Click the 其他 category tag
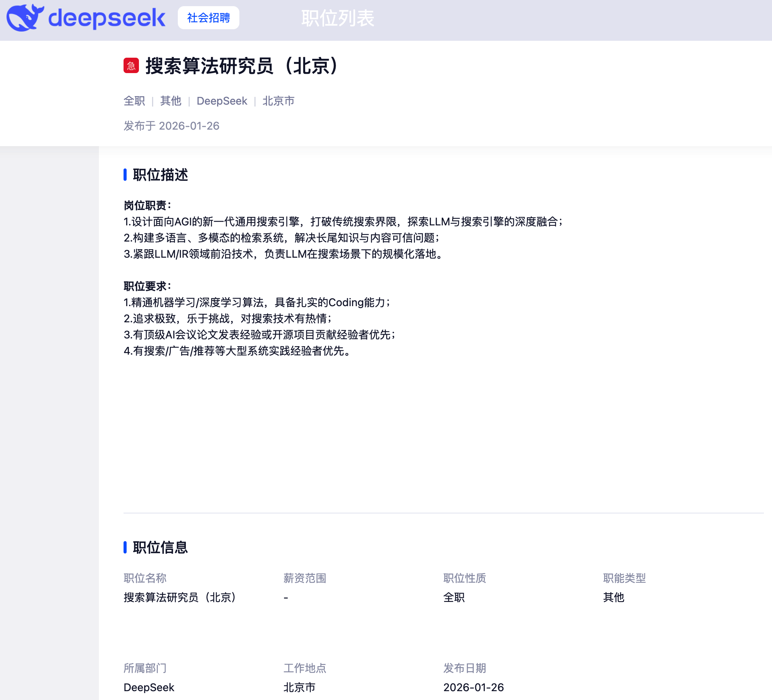This screenshot has height=700, width=772. click(x=170, y=101)
